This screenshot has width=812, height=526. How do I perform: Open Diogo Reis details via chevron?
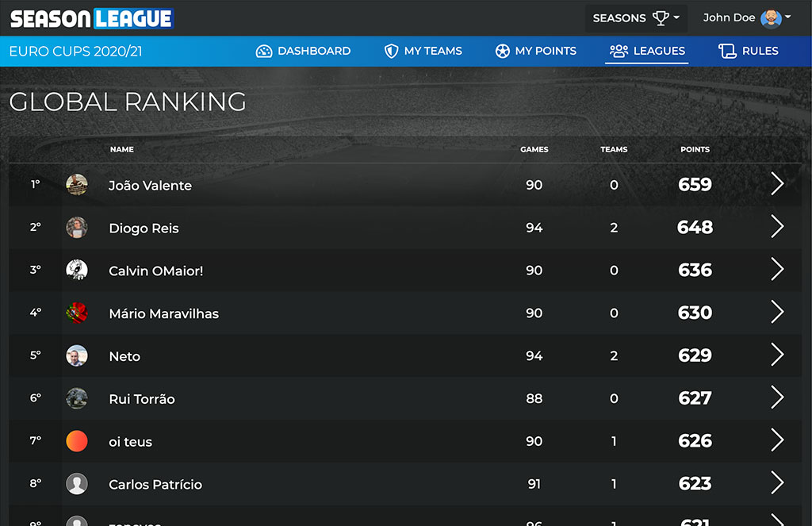click(x=777, y=227)
